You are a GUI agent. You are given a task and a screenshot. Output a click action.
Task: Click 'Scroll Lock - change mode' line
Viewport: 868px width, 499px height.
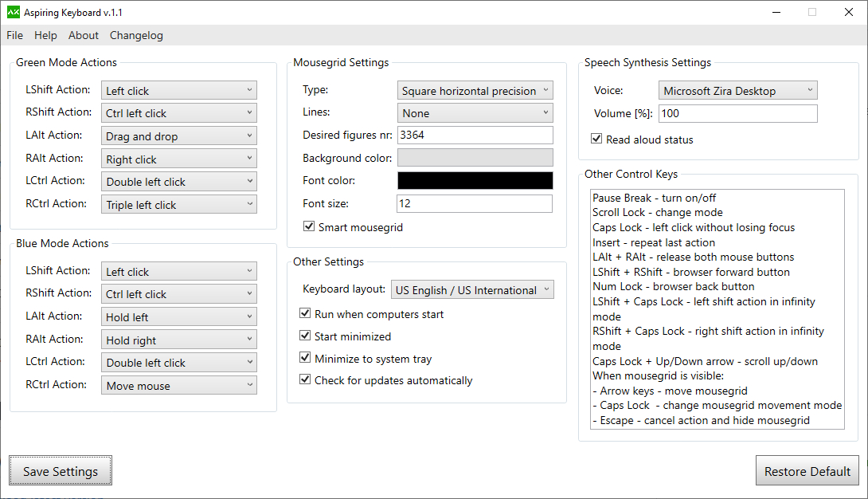657,212
